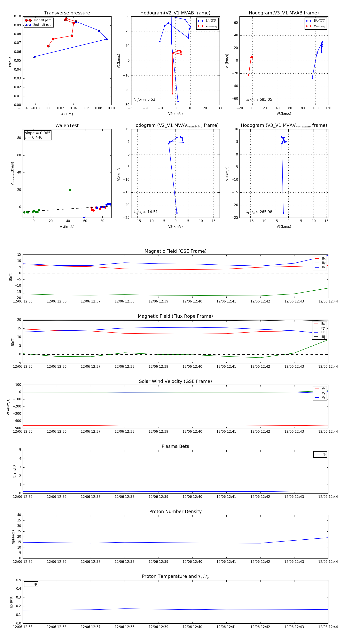Click the "12/06 12:44" tick under the proton temperature plot

coord(328,627)
